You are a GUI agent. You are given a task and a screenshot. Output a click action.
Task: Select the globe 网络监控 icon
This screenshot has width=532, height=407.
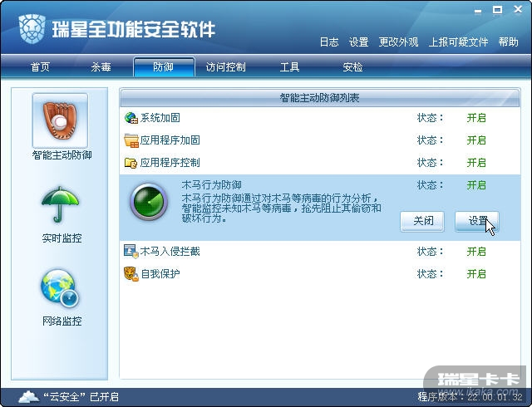pos(60,288)
